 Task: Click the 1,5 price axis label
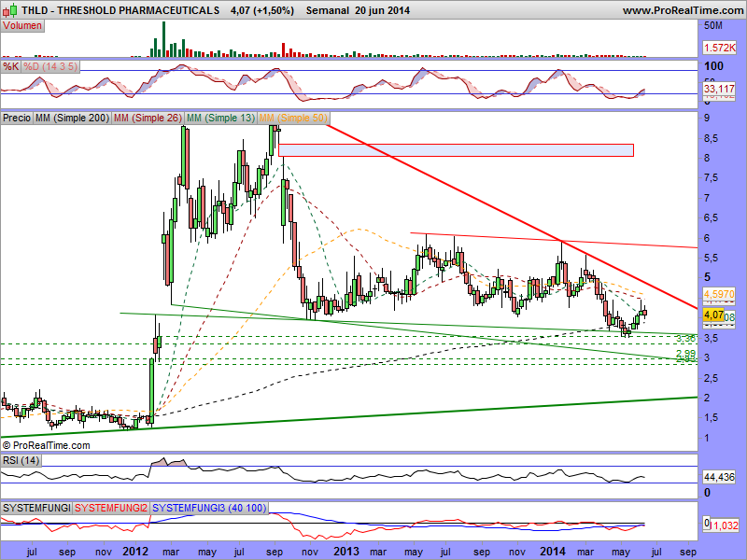[x=712, y=417]
